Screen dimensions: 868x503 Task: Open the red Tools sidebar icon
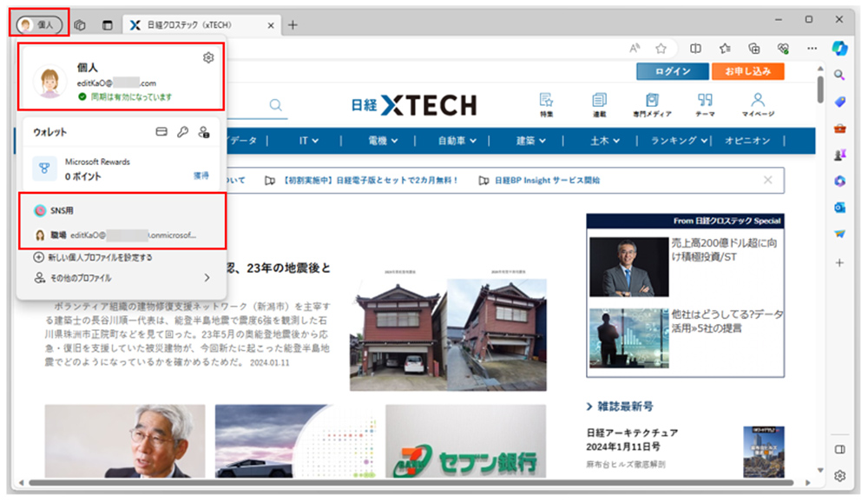(x=838, y=129)
